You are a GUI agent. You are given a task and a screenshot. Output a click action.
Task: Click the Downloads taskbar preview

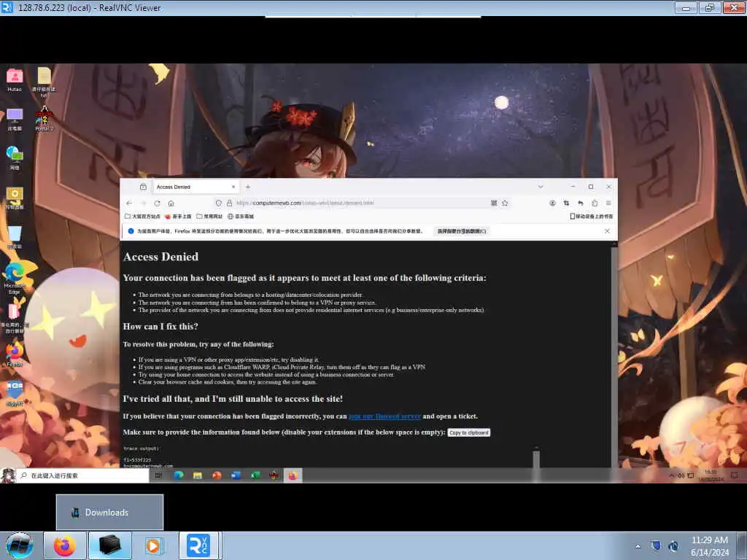pyautogui.click(x=109, y=513)
